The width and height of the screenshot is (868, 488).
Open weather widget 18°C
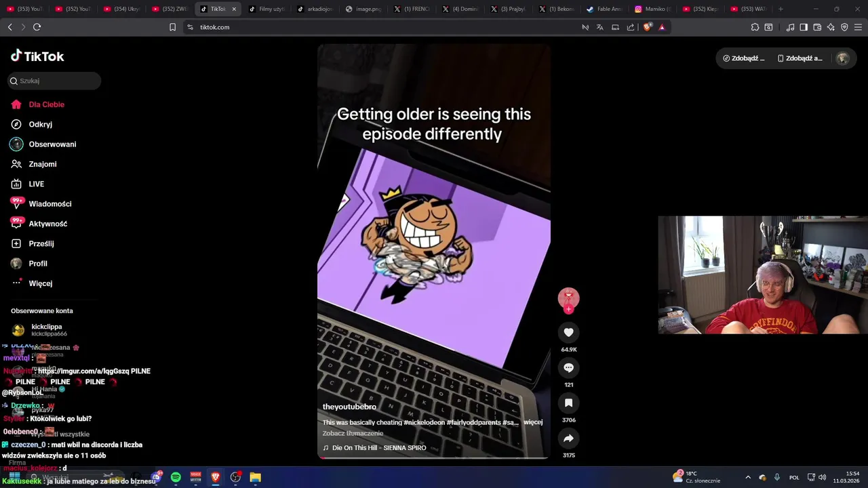pos(696,477)
